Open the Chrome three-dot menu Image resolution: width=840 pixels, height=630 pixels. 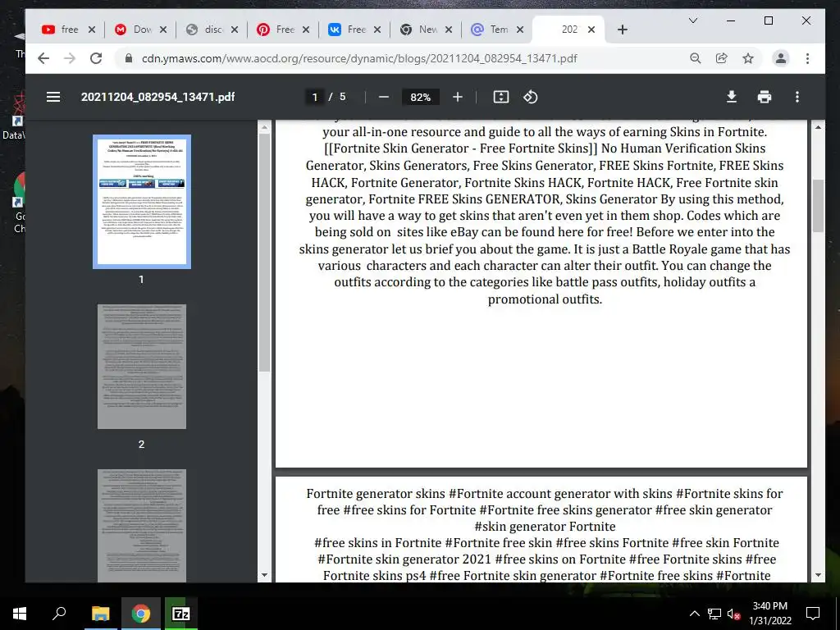807,58
